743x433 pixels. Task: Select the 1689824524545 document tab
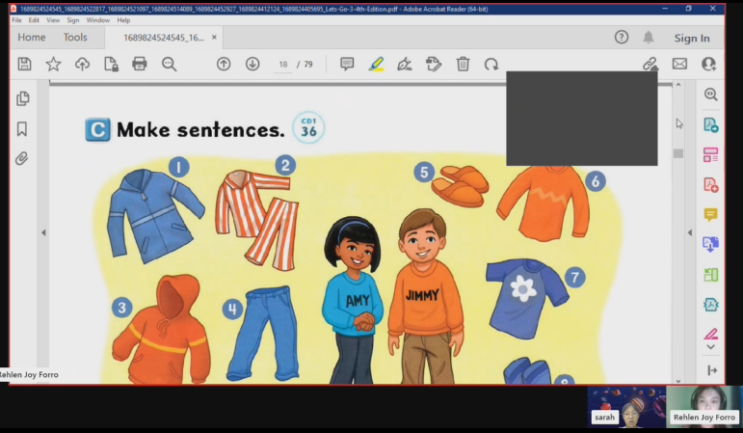pyautogui.click(x=163, y=37)
